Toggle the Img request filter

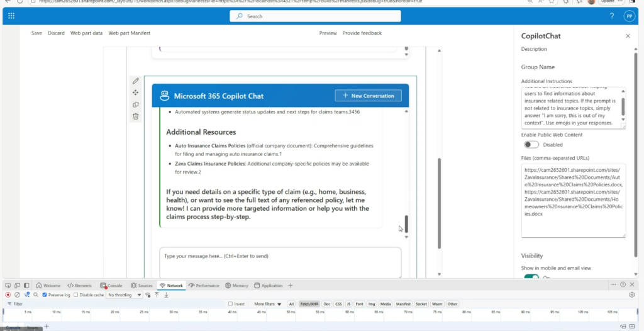click(x=372, y=304)
